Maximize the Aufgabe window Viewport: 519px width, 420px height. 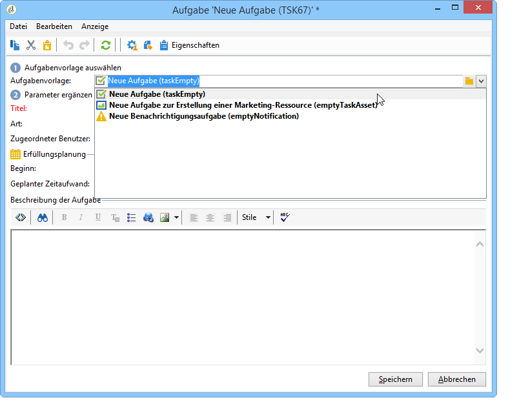(455, 8)
